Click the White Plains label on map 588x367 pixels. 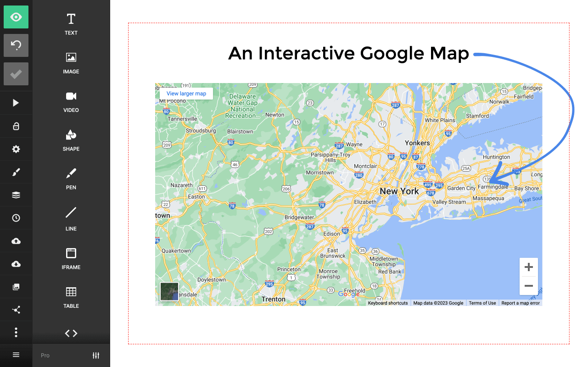click(440, 120)
